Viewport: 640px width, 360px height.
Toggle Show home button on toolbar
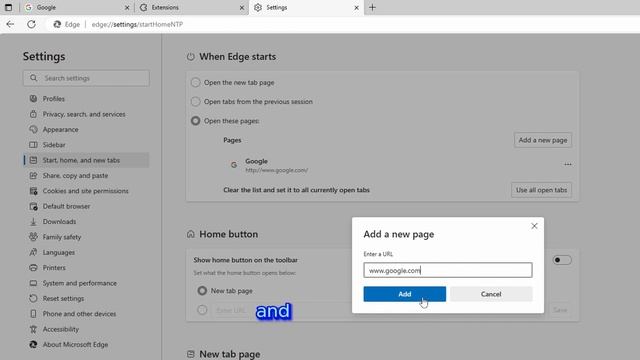tap(562, 260)
